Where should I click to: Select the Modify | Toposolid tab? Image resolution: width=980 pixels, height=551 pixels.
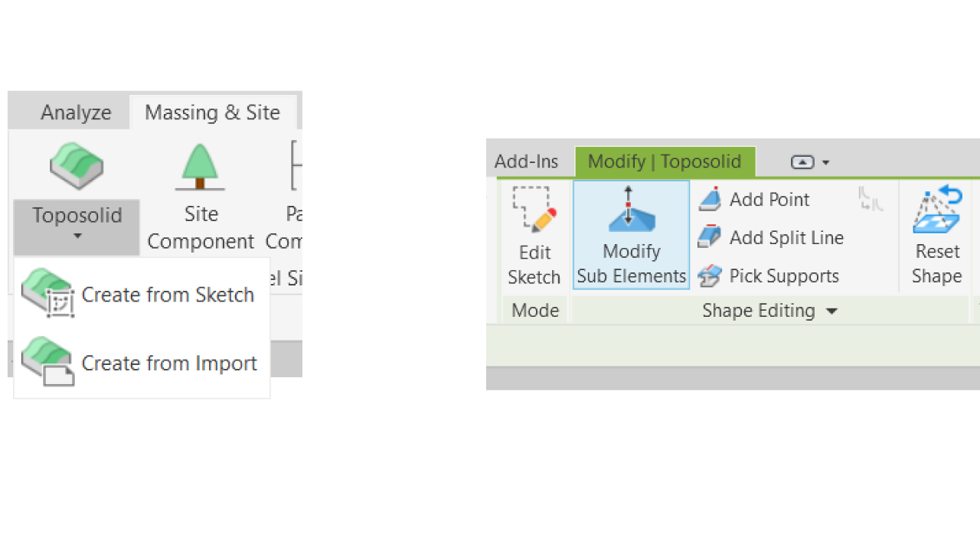pos(665,161)
